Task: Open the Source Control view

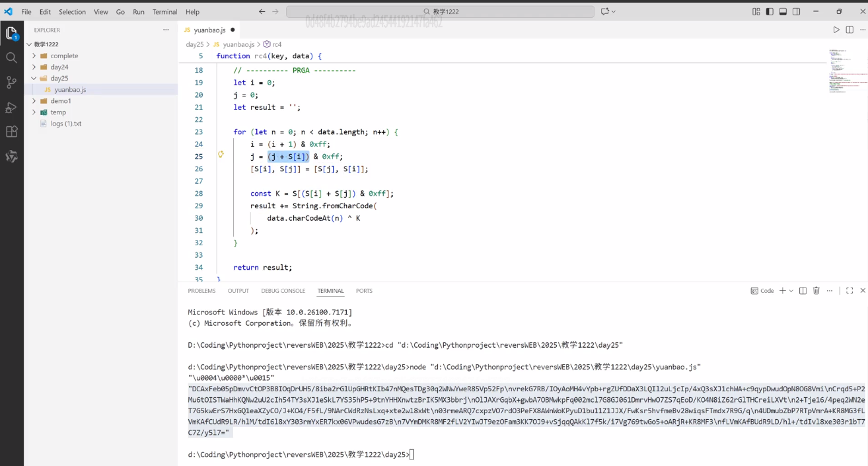Action: pyautogui.click(x=11, y=83)
